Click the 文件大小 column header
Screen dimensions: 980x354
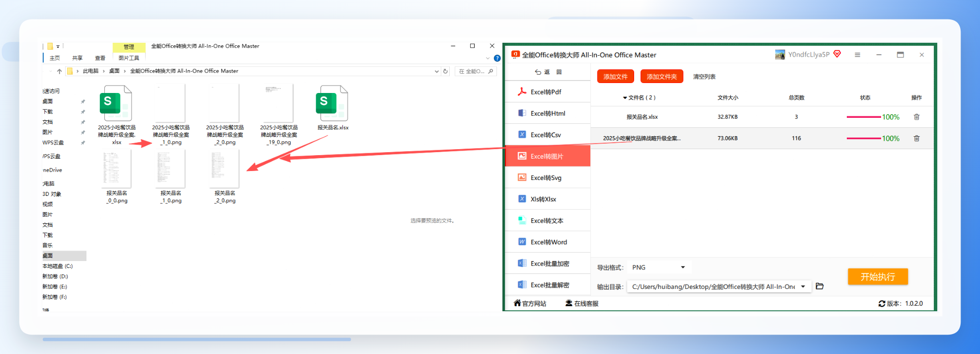click(728, 97)
